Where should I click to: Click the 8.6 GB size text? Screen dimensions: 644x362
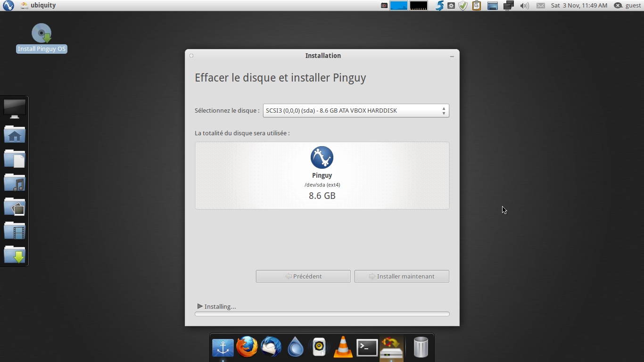pos(322,196)
